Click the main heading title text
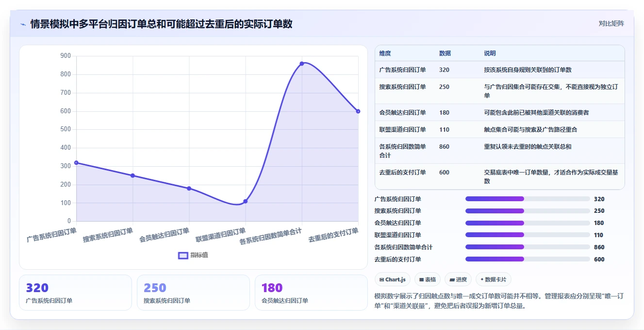 click(x=161, y=24)
